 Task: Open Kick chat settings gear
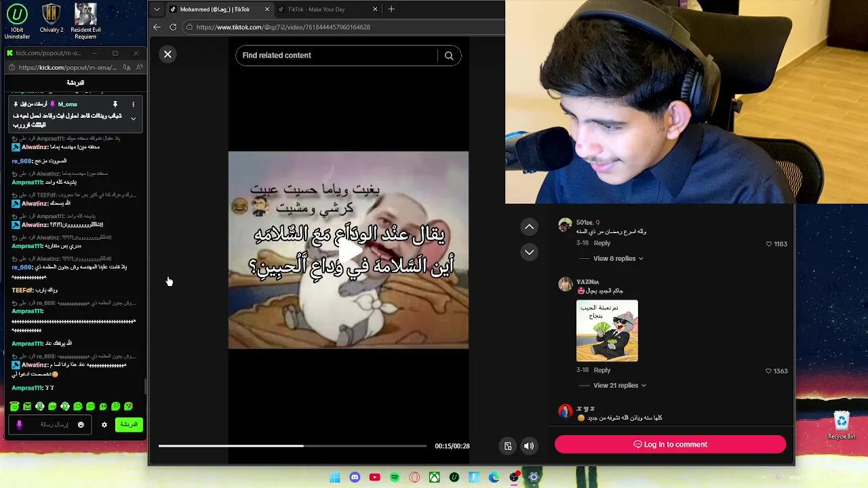click(x=104, y=425)
